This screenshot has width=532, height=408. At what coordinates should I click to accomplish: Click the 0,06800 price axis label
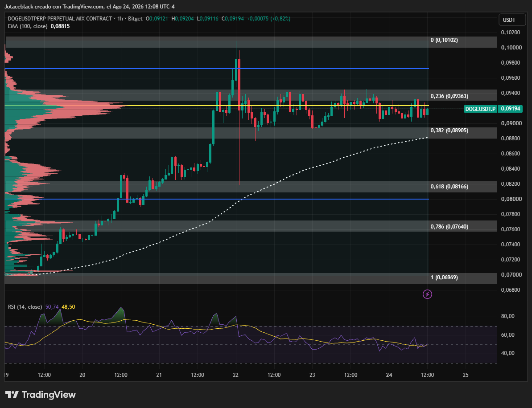[x=511, y=290]
